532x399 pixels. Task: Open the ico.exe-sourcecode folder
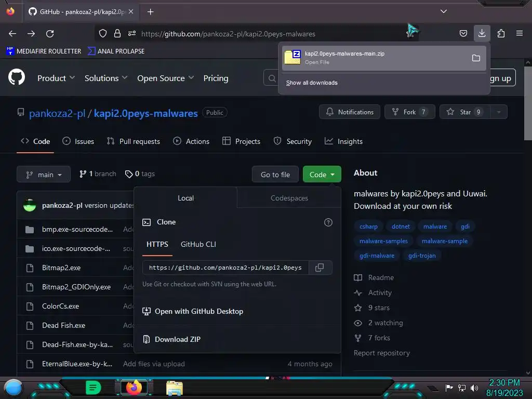pos(76,249)
